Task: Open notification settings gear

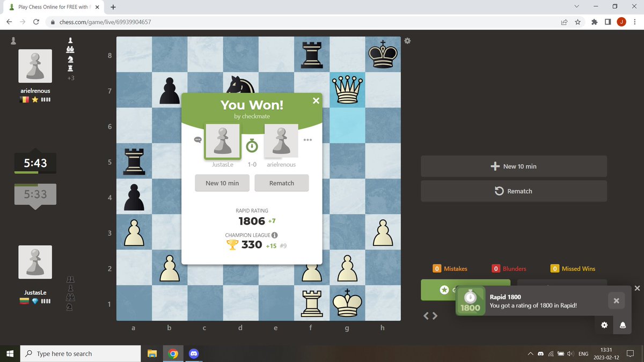Action: 604,325
